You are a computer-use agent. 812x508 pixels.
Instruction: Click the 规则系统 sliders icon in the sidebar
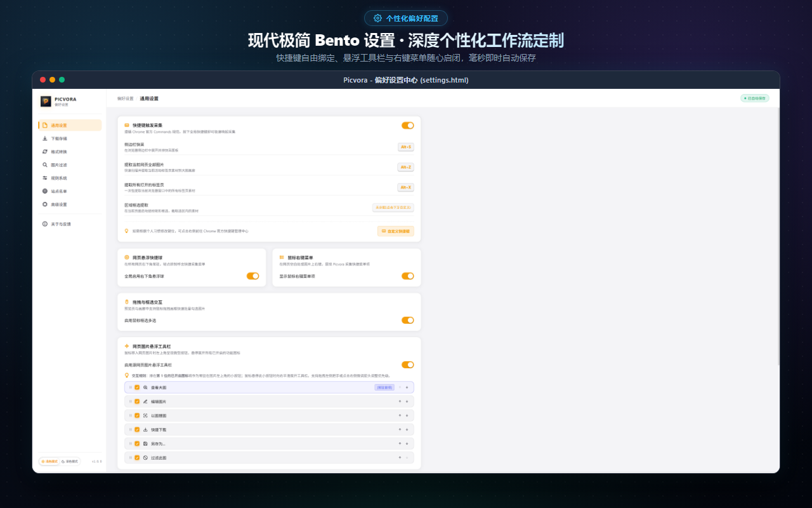click(x=45, y=178)
